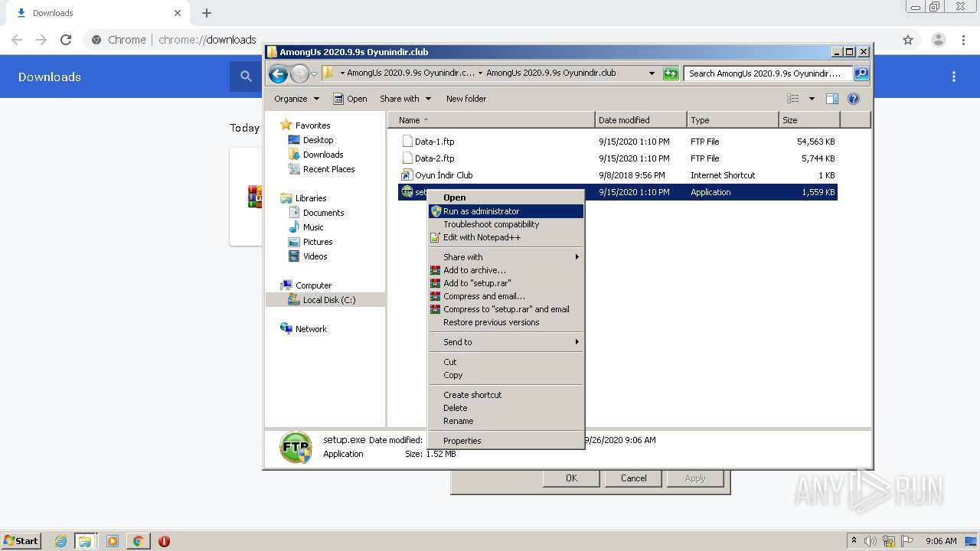This screenshot has width=980, height=551.
Task: Click New folder in Explorer toolbar
Action: (x=466, y=99)
